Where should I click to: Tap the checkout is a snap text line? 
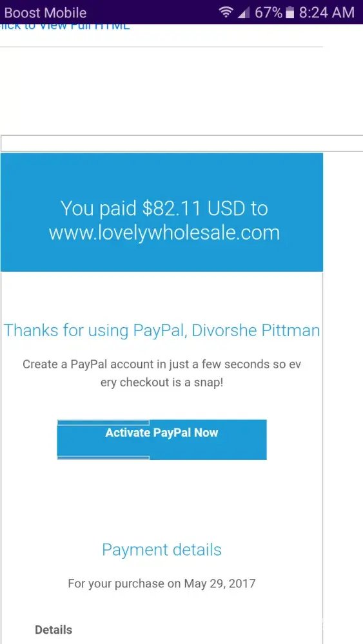162,383
